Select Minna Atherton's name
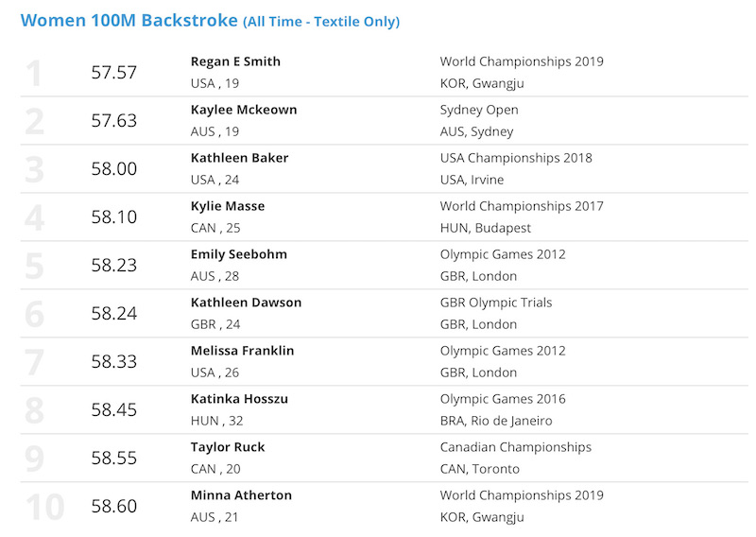The image size is (756, 537). tap(241, 495)
